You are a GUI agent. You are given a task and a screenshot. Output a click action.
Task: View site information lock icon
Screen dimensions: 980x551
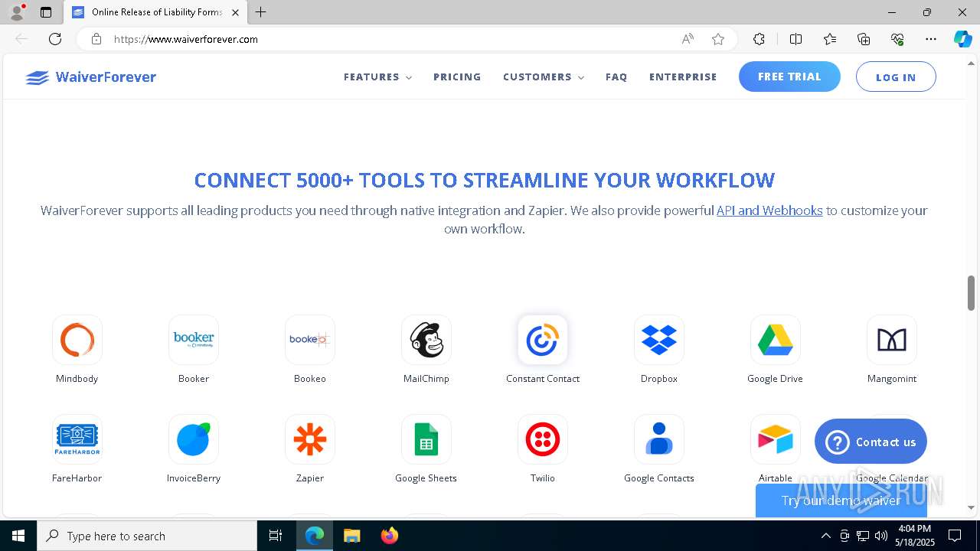[x=96, y=39]
